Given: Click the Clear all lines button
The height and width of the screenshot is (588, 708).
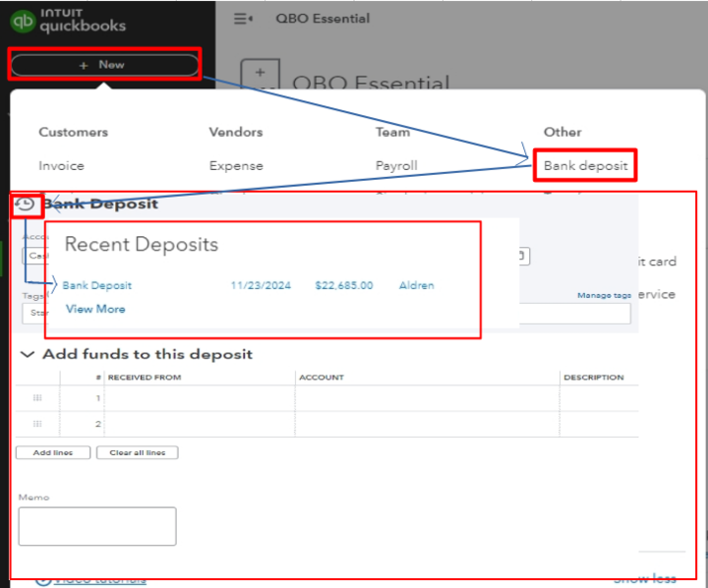Looking at the screenshot, I should click(x=138, y=452).
